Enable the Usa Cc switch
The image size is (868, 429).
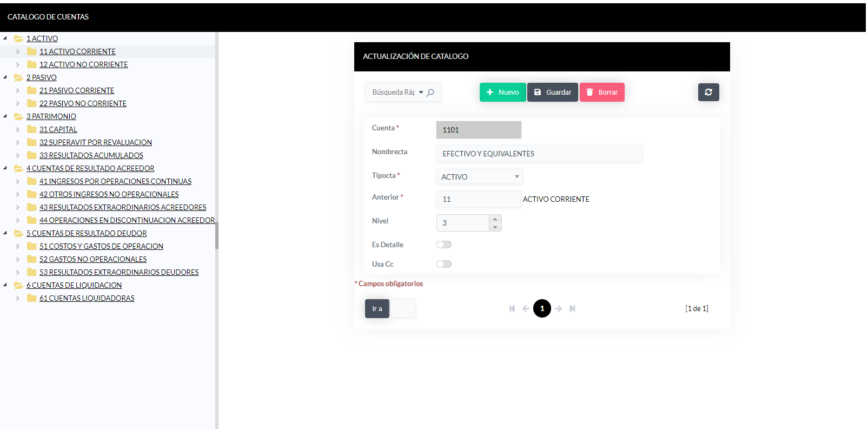(x=444, y=264)
